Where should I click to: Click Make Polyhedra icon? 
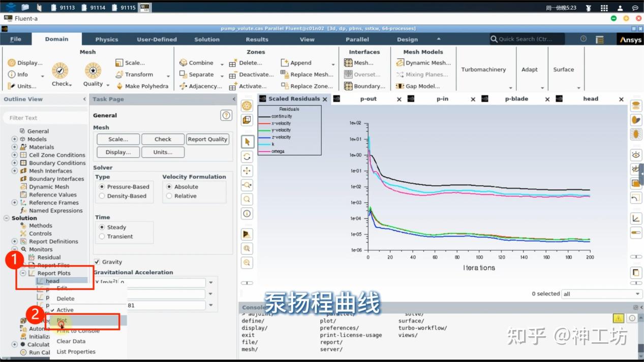(x=119, y=86)
